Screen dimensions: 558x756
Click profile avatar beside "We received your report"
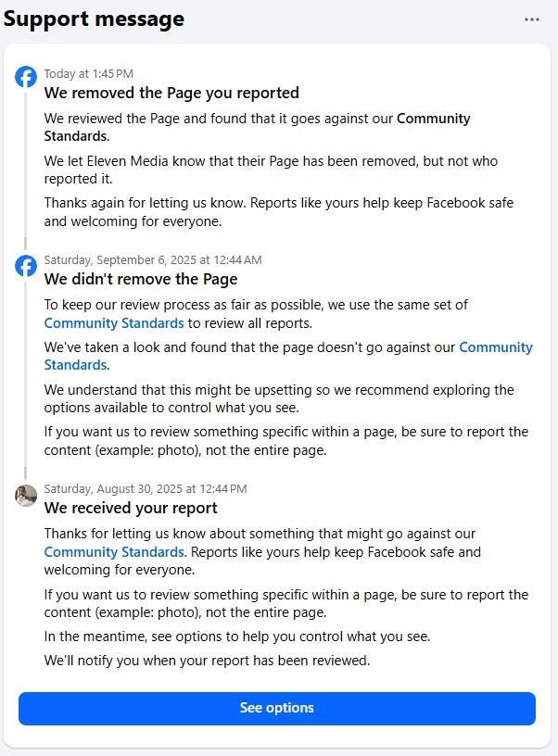[26, 496]
